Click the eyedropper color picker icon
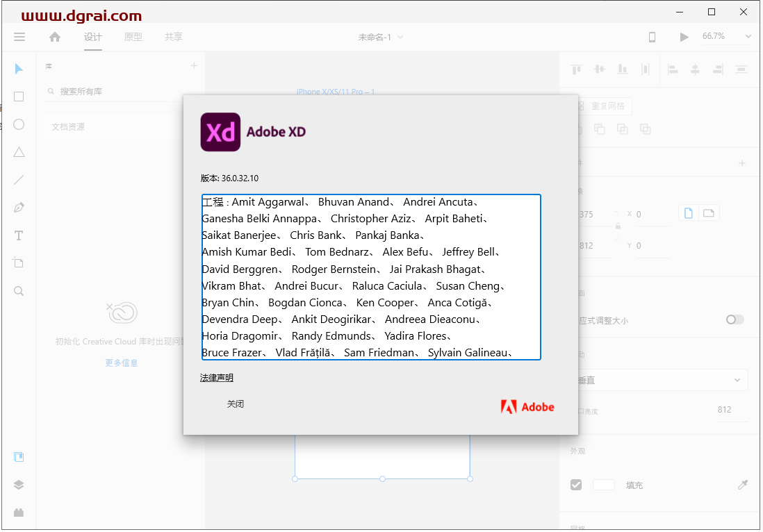Viewport: 763px width, 532px height. (743, 485)
